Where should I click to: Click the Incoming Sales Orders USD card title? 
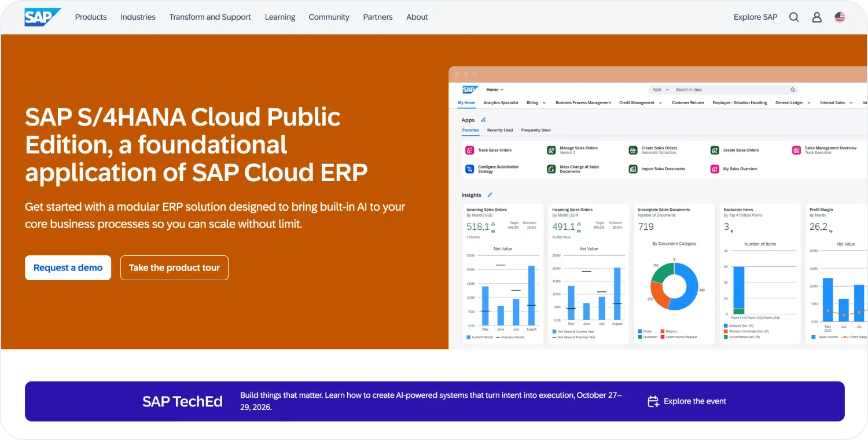[487, 210]
